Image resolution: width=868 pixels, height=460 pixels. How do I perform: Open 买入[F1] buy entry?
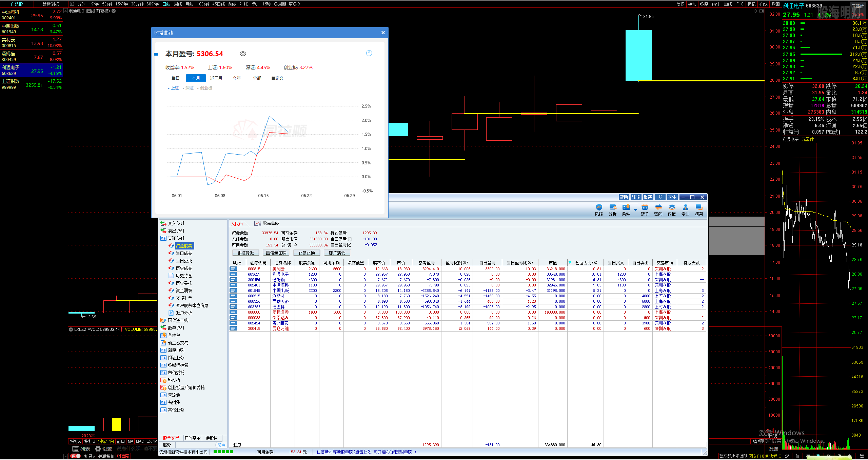pyautogui.click(x=172, y=223)
